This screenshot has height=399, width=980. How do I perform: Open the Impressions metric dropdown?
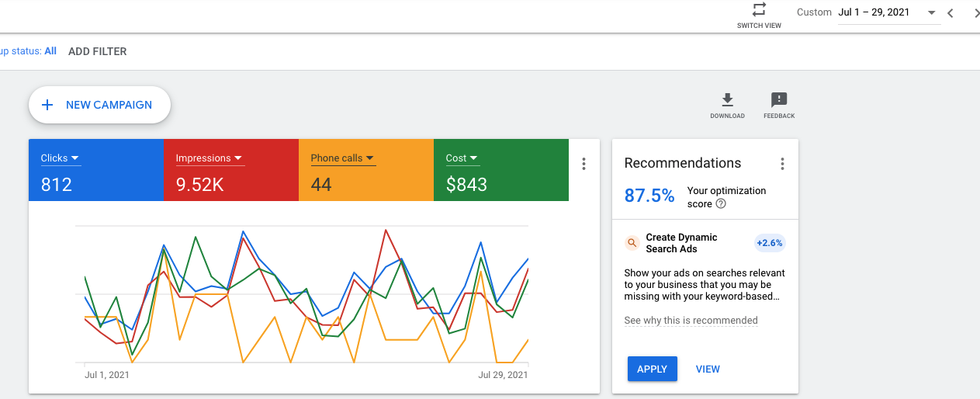point(210,158)
